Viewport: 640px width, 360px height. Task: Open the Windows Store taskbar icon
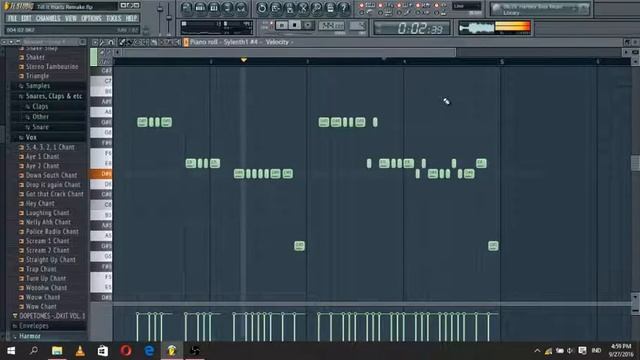tap(103, 351)
